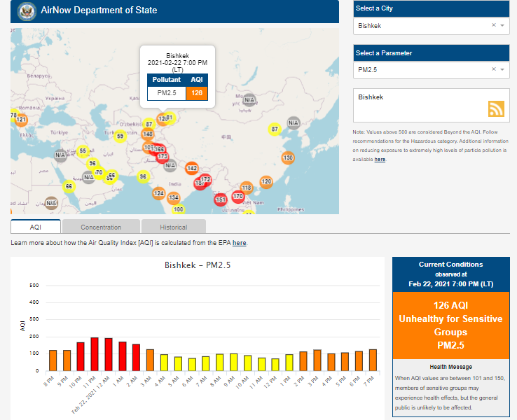Expand the Select a Parameter dropdown arrow

point(502,70)
